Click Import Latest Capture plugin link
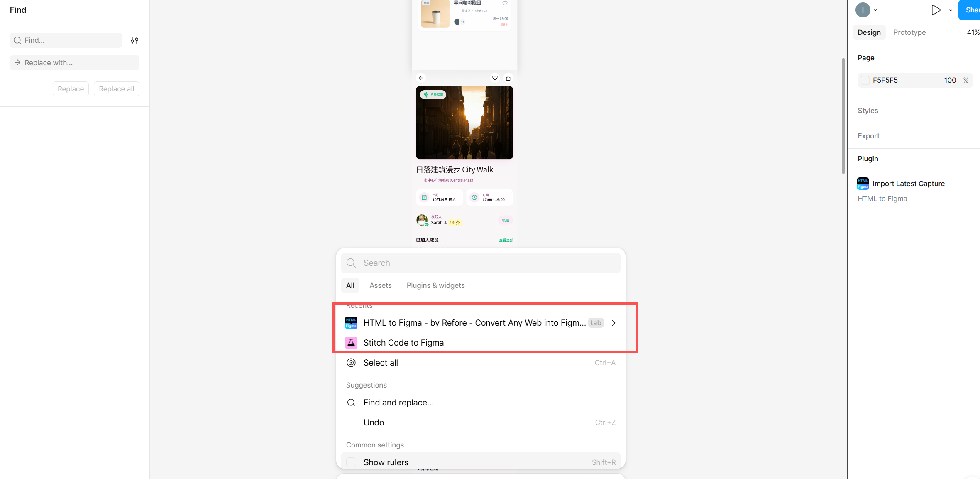980x479 pixels. point(908,184)
